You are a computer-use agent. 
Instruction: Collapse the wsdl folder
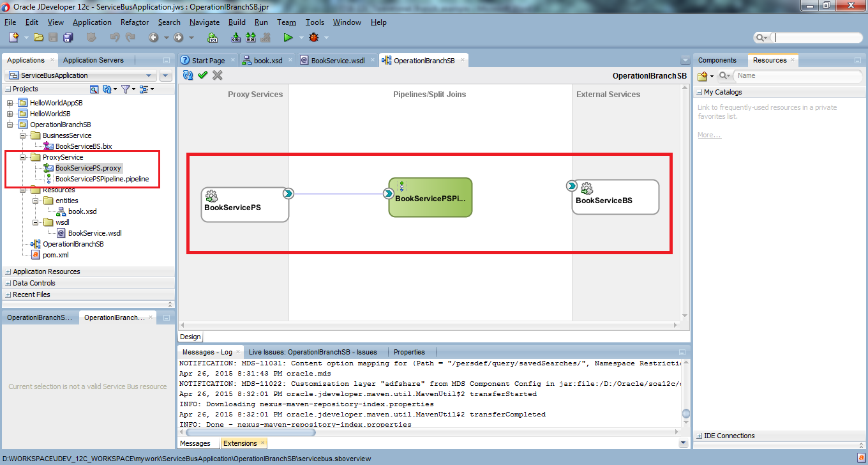point(35,222)
